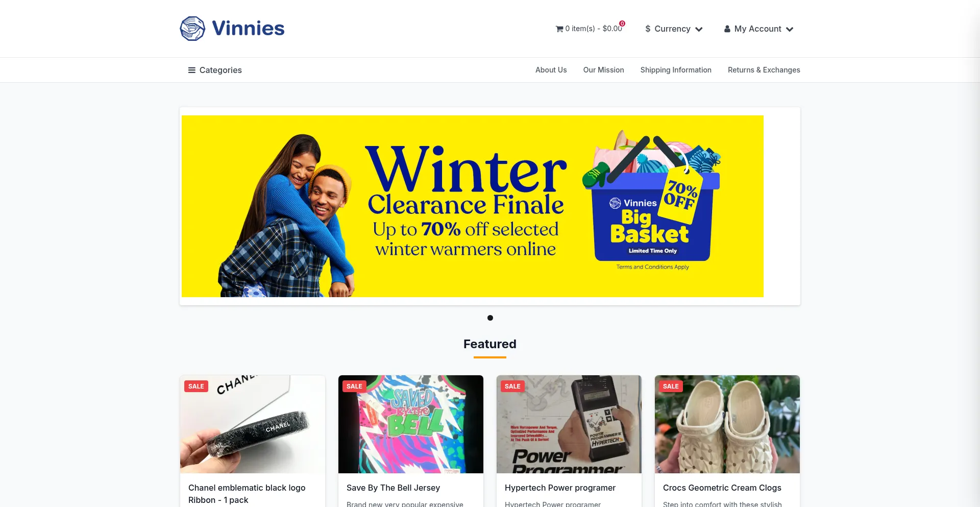Expand the My Account dropdown chevron

790,29
